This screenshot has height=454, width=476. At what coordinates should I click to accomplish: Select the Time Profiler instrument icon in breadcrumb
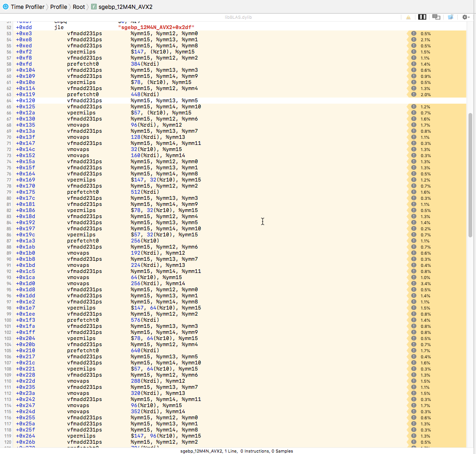(x=5, y=7)
